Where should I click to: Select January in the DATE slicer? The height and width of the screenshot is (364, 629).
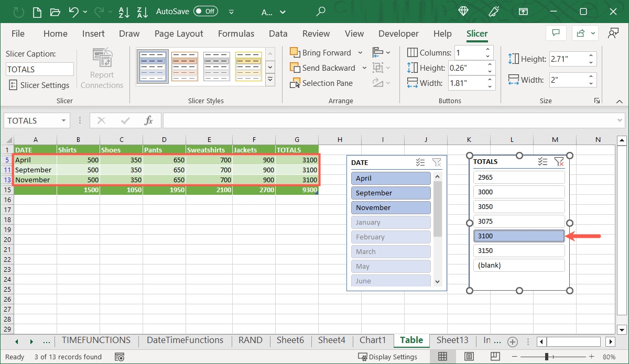[391, 222]
